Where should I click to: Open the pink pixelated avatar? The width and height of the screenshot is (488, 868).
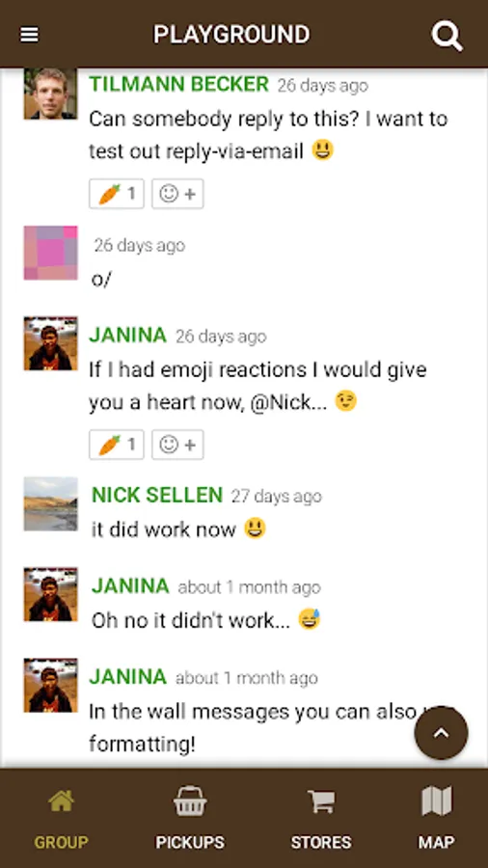point(50,253)
